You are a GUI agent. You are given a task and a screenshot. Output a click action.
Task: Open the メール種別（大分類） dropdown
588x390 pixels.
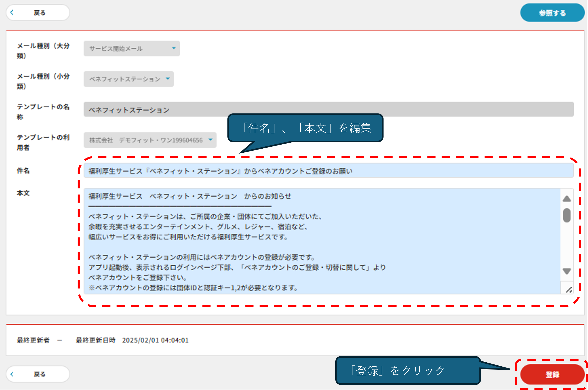(132, 48)
